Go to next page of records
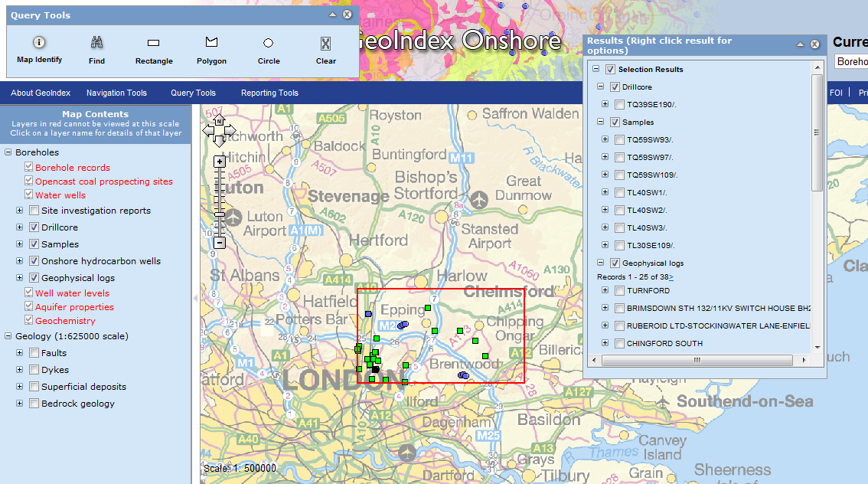The image size is (868, 484). [671, 277]
